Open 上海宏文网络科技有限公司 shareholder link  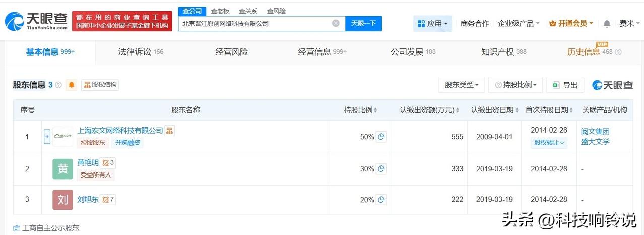[120, 131]
